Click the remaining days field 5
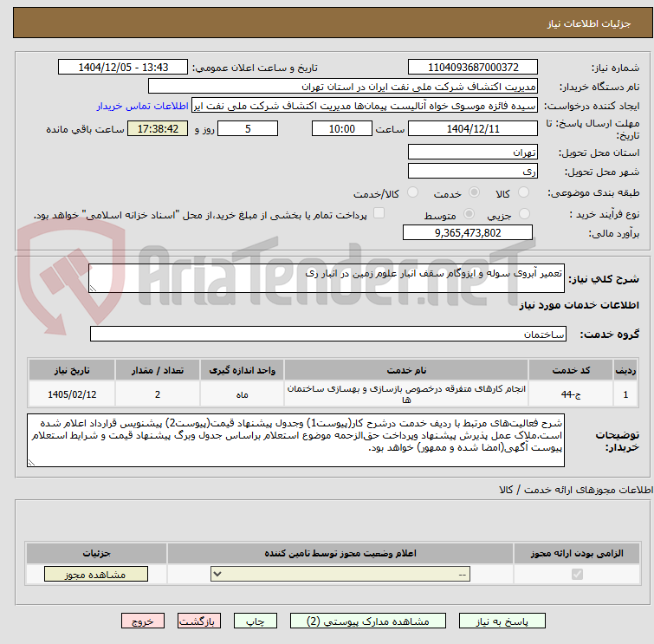Image resolution: width=654 pixels, height=644 pixels. [248, 128]
